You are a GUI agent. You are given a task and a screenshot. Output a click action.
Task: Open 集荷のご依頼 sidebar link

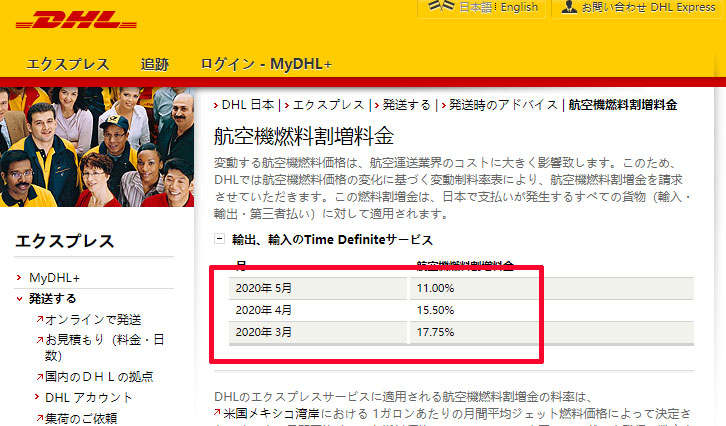click(81, 419)
